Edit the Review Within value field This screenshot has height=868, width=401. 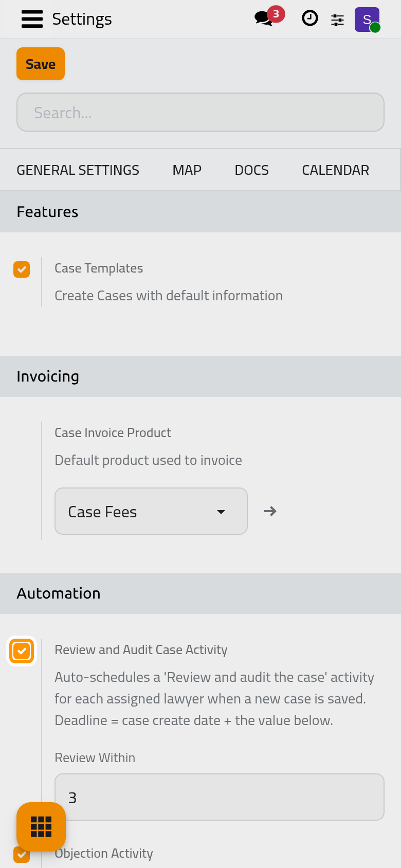click(220, 797)
